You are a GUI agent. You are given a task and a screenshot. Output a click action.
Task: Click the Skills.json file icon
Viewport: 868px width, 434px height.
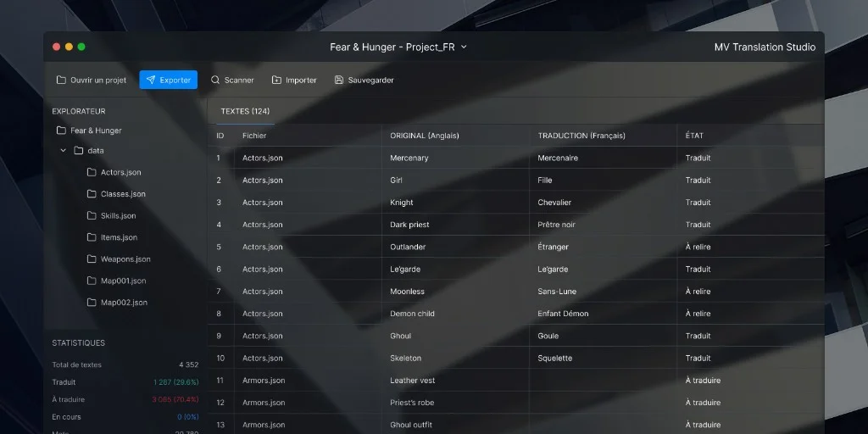tap(92, 215)
